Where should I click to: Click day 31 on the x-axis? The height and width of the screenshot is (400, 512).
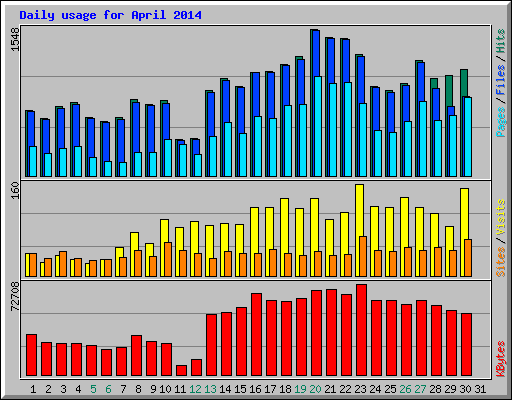click(480, 389)
